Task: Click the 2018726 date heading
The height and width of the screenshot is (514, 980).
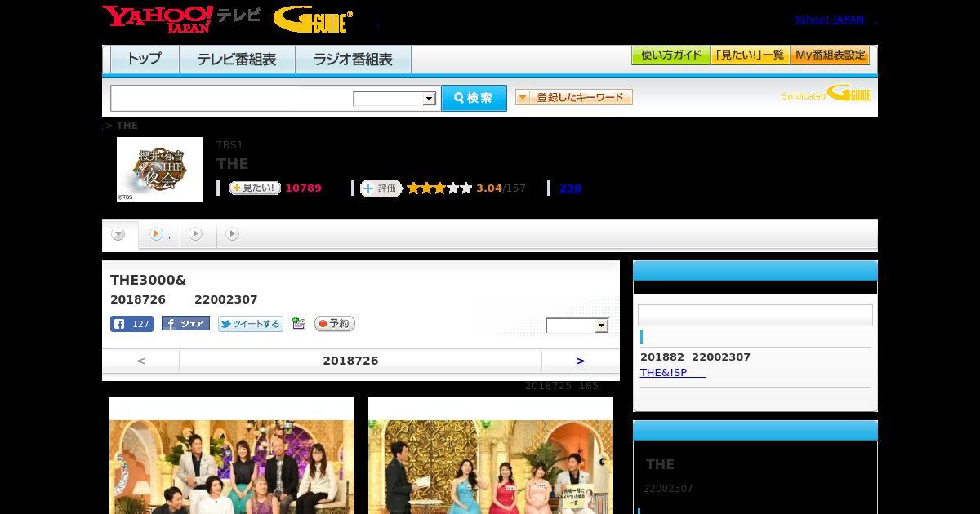Action: click(350, 361)
